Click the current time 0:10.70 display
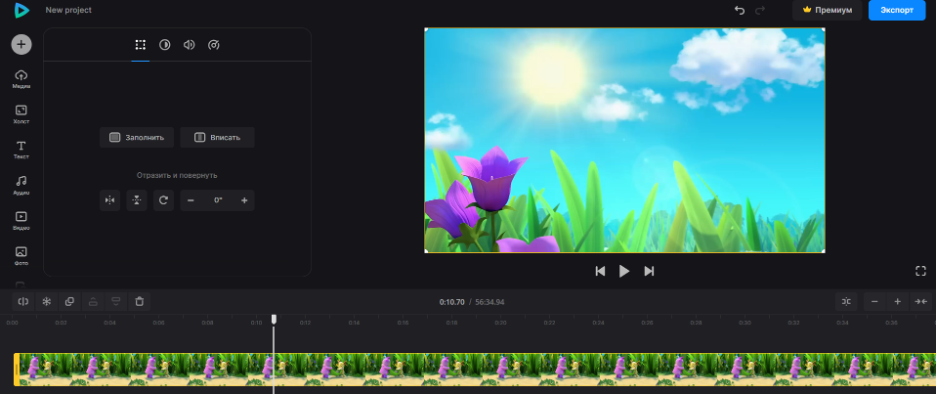 (x=452, y=302)
